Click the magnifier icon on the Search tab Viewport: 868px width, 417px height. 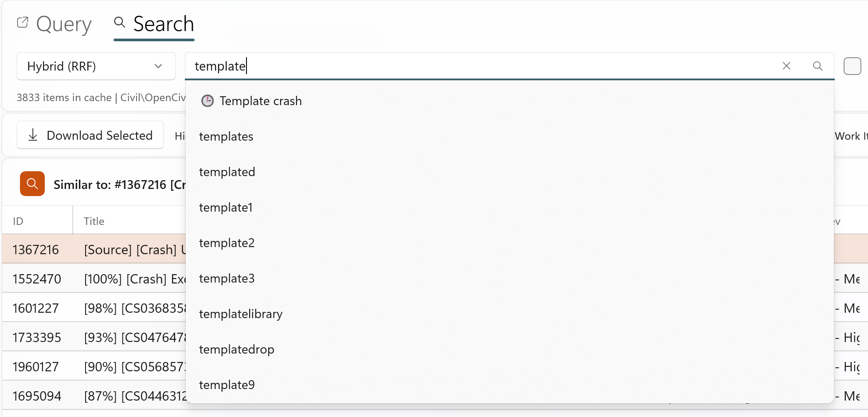[x=119, y=22]
